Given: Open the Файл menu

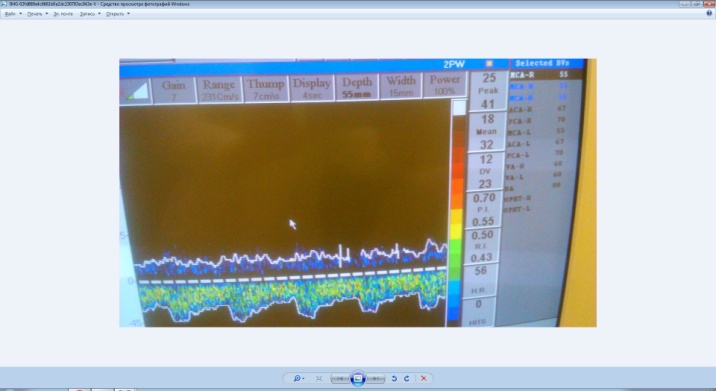Looking at the screenshot, I should (x=13, y=14).
